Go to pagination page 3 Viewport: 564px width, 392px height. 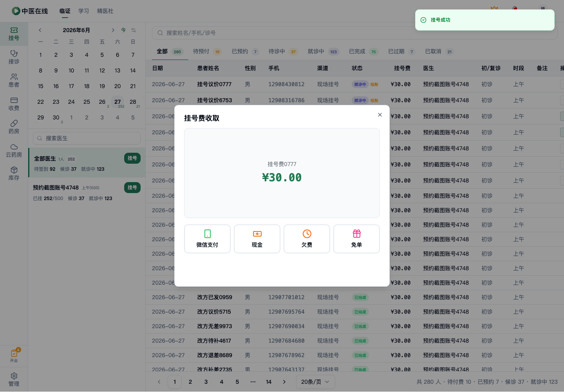point(206,382)
